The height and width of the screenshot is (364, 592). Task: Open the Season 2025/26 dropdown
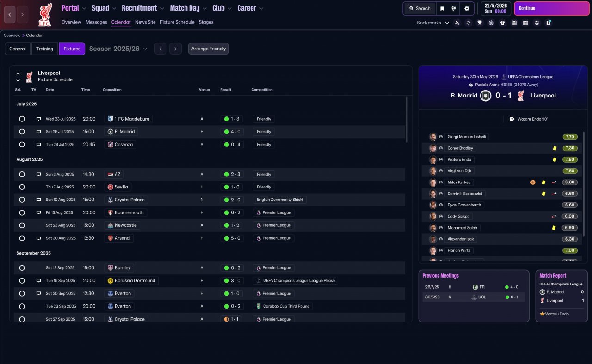118,49
